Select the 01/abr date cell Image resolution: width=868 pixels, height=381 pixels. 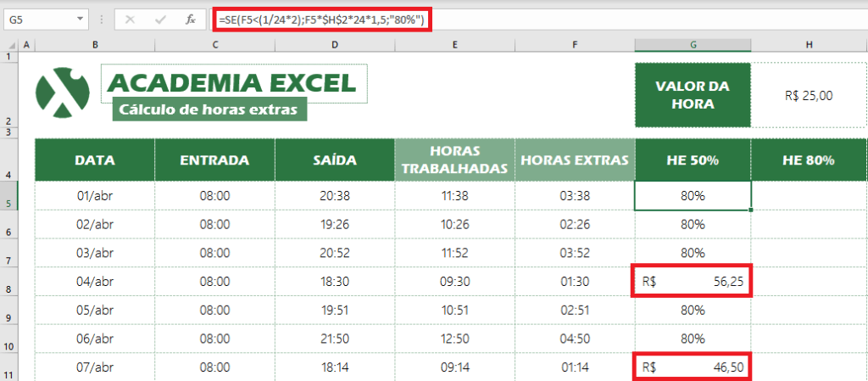click(95, 195)
